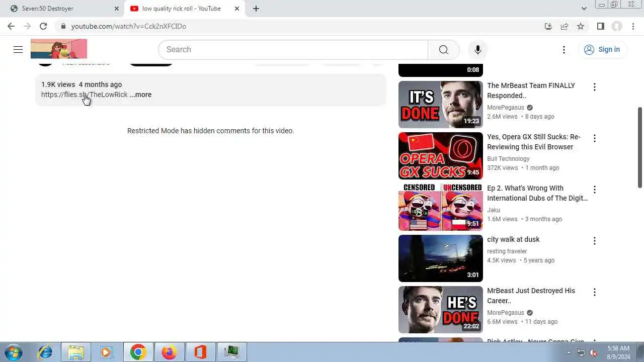Show hidden system tray icons arrow
The width and height of the screenshot is (644, 362).
point(569,352)
